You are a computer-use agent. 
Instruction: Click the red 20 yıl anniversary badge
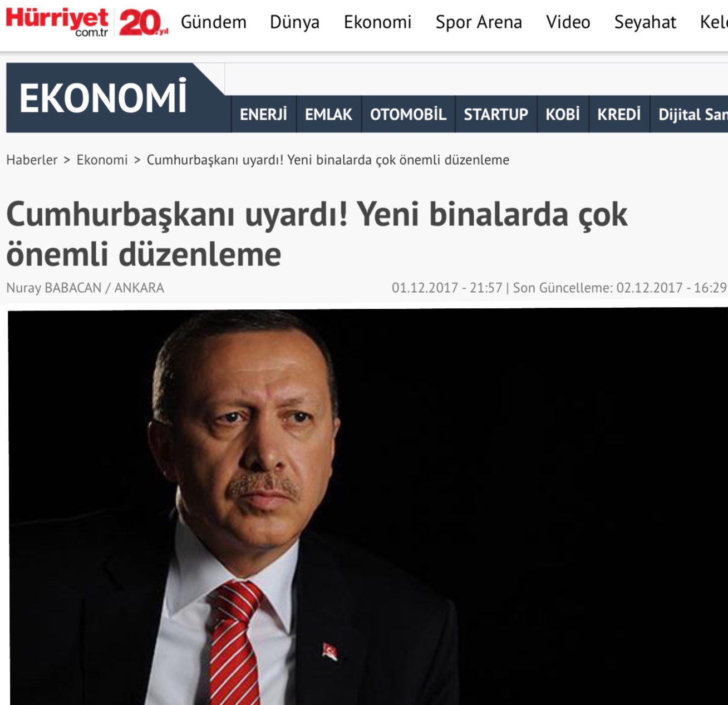[x=143, y=23]
